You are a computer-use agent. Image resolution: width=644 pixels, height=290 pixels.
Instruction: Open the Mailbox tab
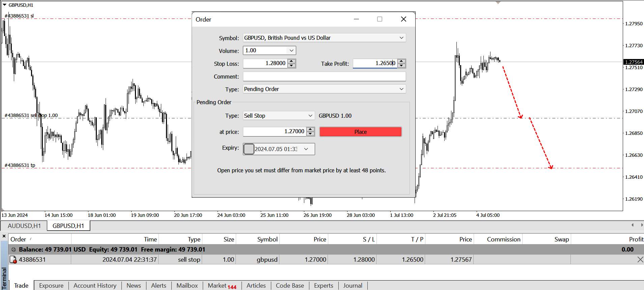point(187,286)
